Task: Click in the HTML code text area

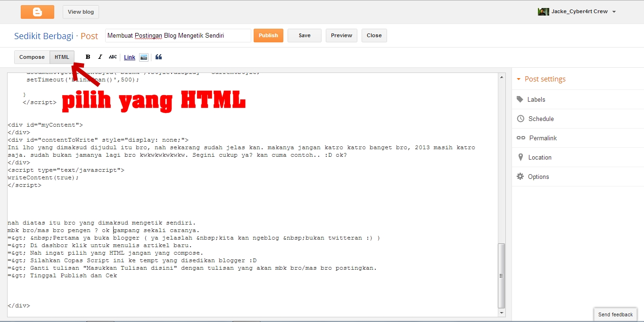Action: coord(253,194)
